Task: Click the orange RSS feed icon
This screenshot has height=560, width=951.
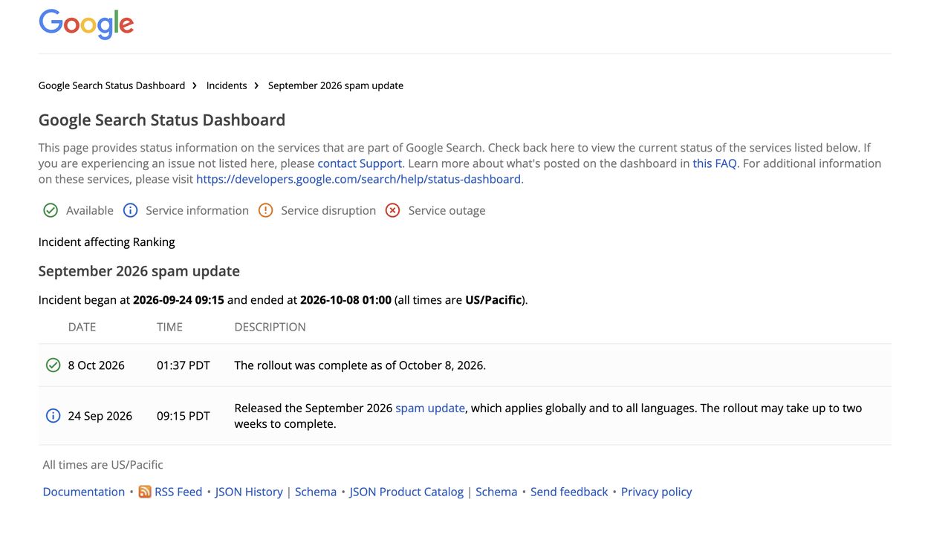Action: 145,492
